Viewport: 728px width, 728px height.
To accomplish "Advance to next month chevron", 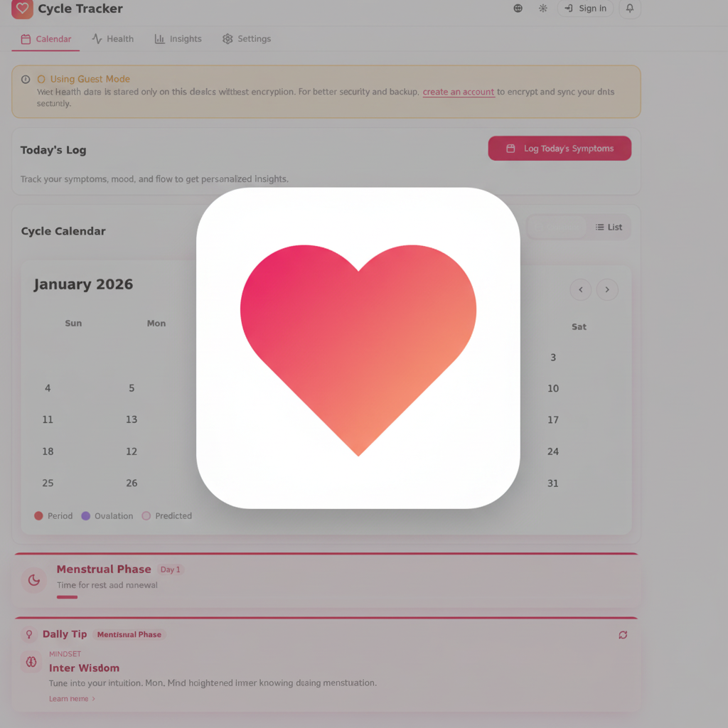I will (x=607, y=290).
